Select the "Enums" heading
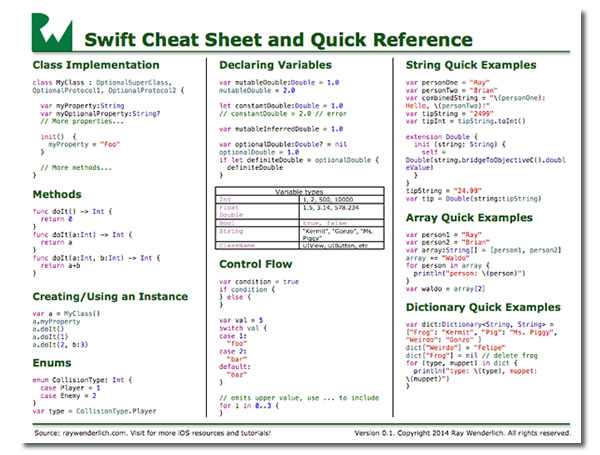Image resolution: width=600 pixels, height=455 pixels. point(52,363)
